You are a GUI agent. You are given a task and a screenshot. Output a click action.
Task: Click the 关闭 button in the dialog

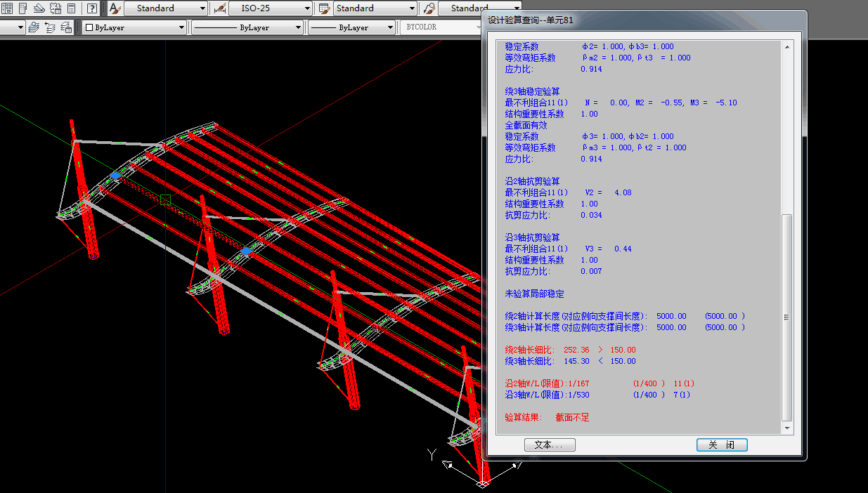[722, 445]
